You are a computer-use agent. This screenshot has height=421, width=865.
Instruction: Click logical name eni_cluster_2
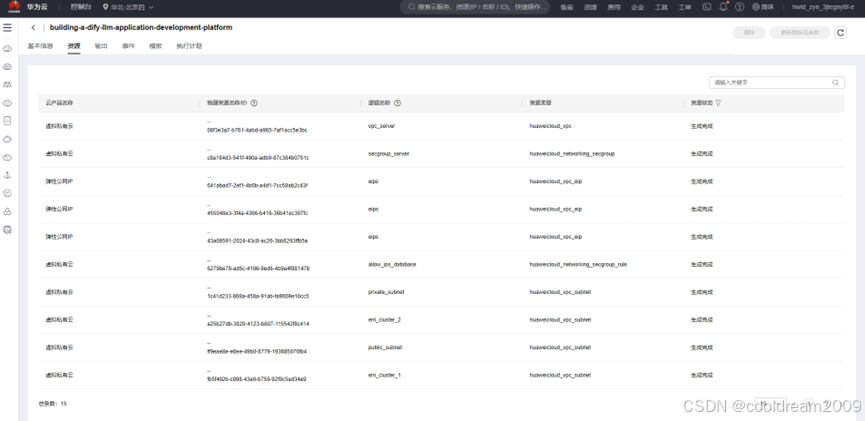(384, 319)
